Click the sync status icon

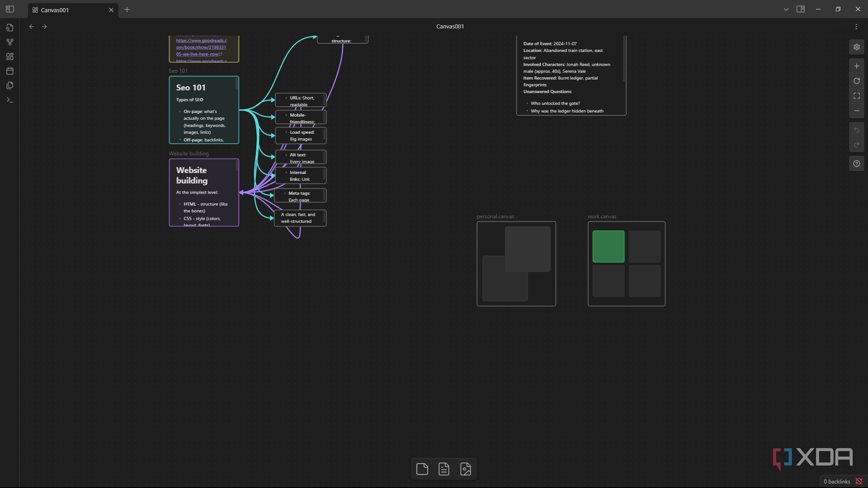pyautogui.click(x=859, y=482)
